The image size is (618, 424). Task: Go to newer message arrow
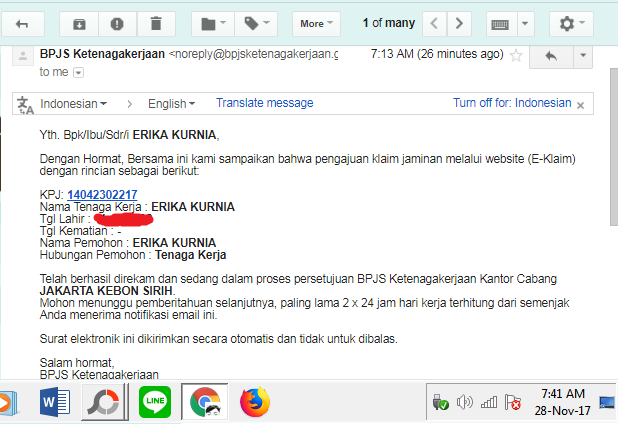tap(434, 24)
